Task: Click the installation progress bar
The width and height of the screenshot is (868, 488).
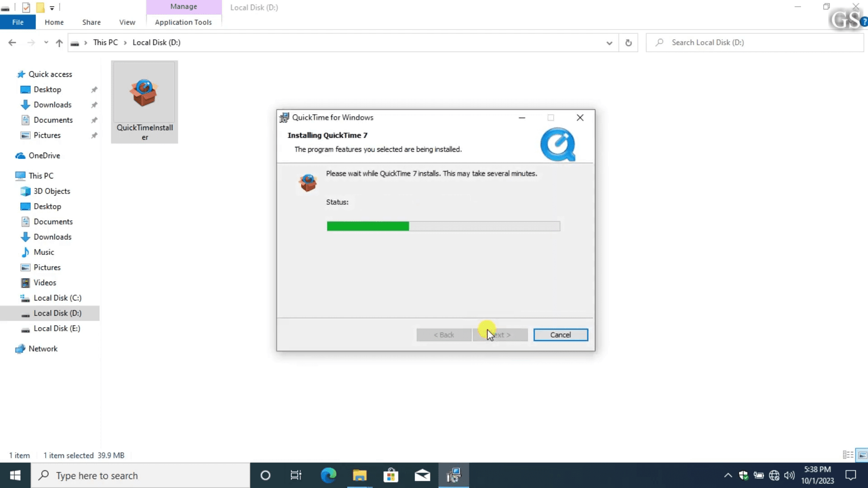Action: (x=443, y=226)
